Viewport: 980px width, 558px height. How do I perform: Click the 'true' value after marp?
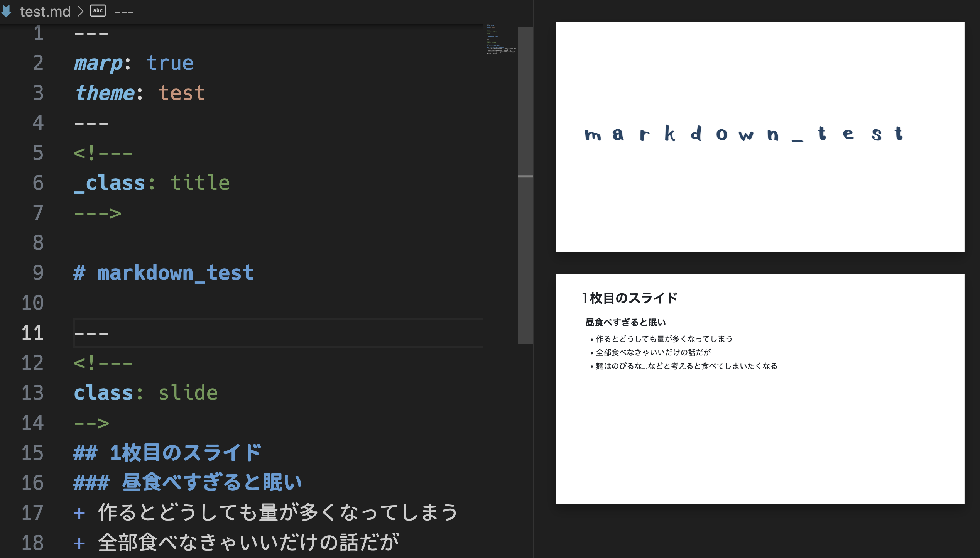170,63
